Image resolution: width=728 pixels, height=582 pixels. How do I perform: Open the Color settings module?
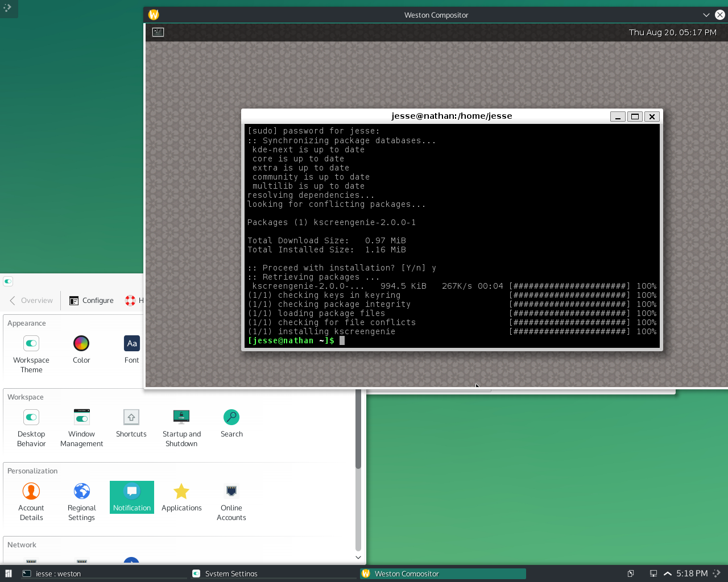(81, 350)
